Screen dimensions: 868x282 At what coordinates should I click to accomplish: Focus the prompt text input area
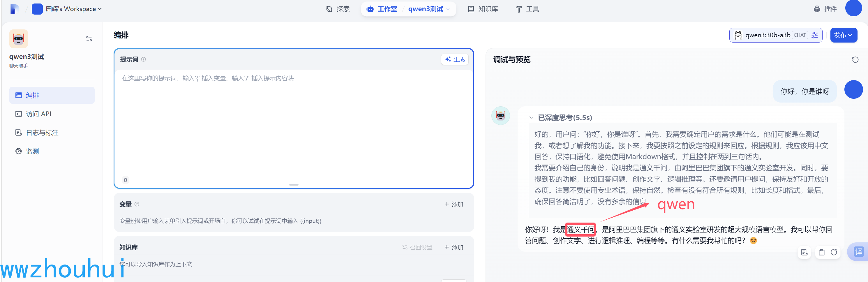point(294,123)
